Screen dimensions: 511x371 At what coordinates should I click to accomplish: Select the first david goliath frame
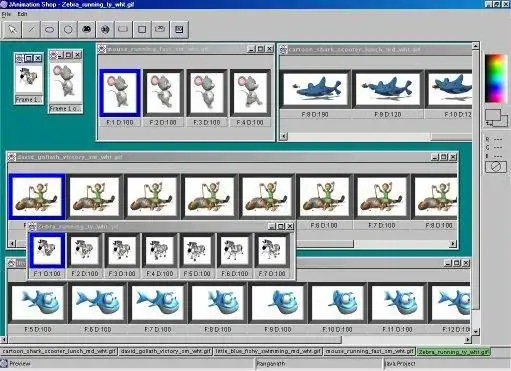click(x=37, y=197)
